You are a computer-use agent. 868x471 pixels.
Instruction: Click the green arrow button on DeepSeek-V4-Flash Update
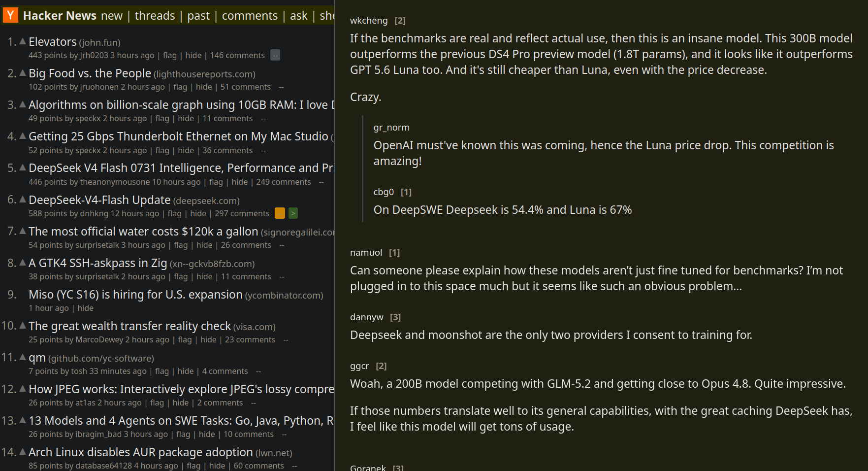[293, 213]
